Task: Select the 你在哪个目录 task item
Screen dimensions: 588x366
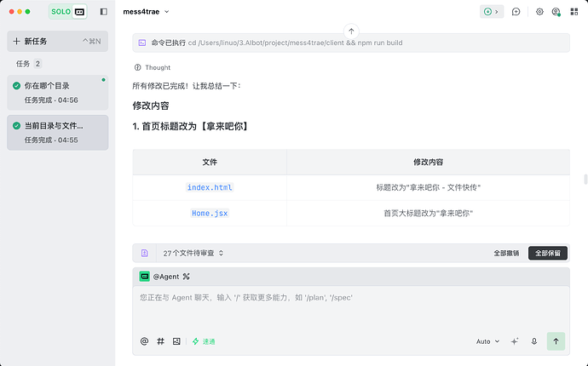Action: click(57, 93)
